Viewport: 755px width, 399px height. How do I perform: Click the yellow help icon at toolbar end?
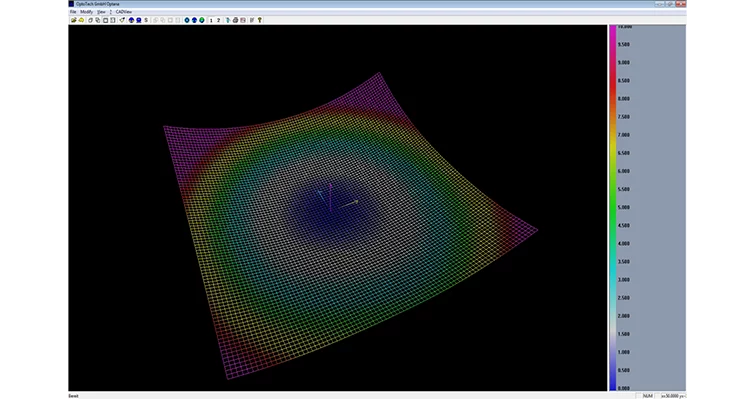260,20
